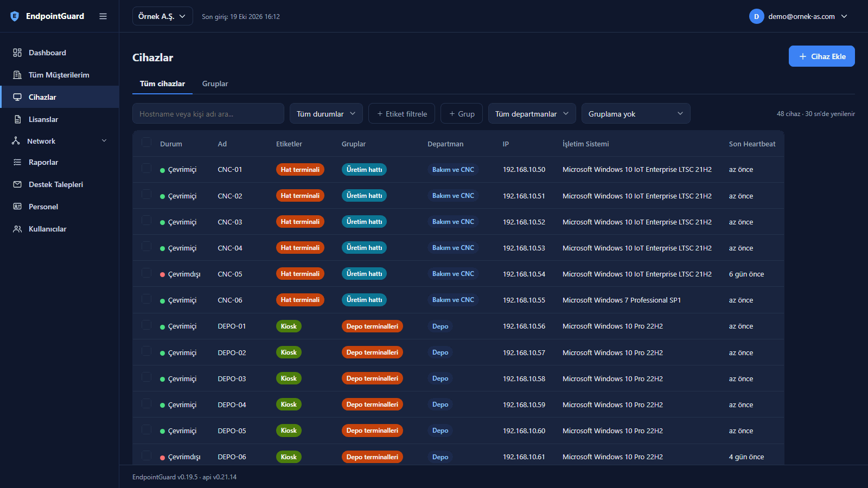Click the EndpointGuard shield logo
This screenshot has height=488, width=868.
15,16
